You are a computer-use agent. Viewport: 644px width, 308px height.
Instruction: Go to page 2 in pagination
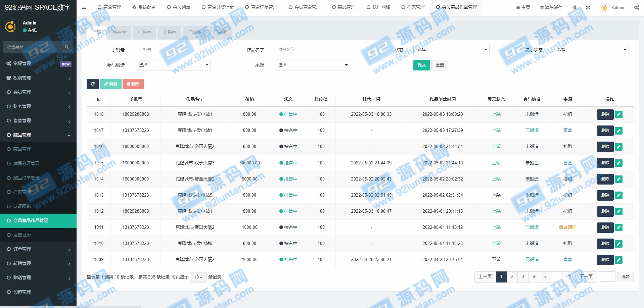pos(512,277)
